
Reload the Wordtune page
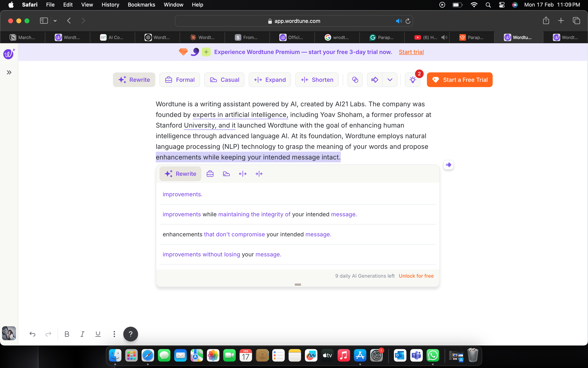click(408, 21)
